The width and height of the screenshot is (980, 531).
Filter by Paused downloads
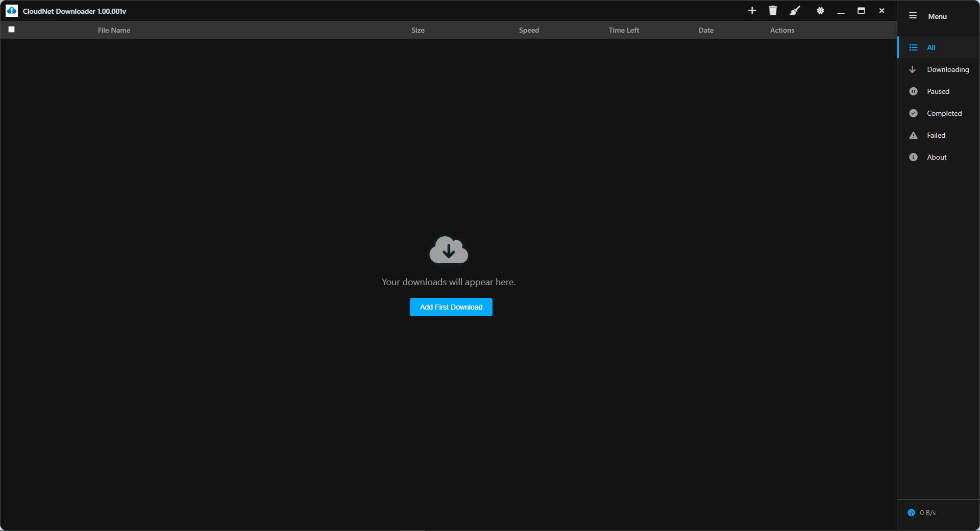click(938, 91)
